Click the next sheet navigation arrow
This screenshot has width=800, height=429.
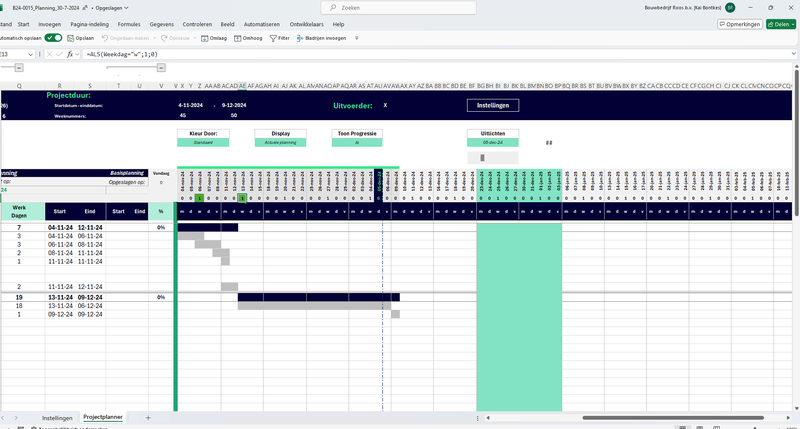pos(16,418)
